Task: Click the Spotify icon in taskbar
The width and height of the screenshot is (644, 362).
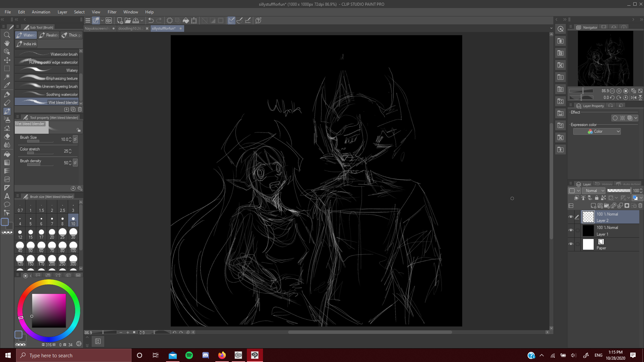Action: (189, 355)
